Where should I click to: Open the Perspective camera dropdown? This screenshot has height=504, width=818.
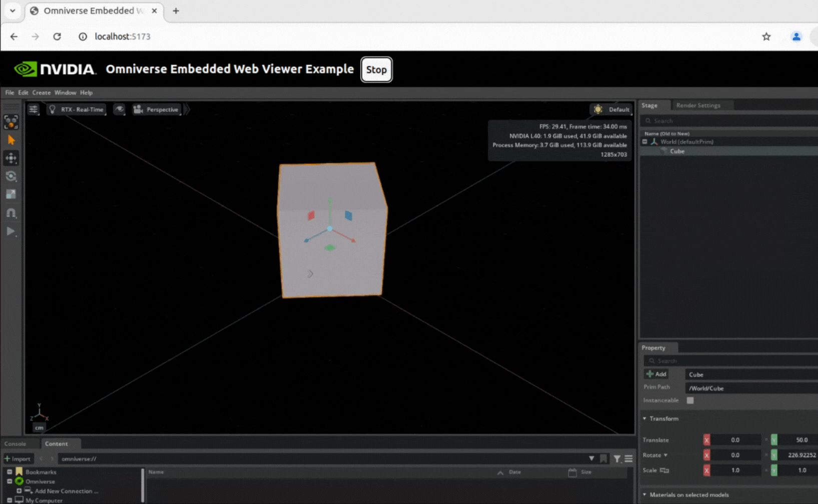click(156, 109)
